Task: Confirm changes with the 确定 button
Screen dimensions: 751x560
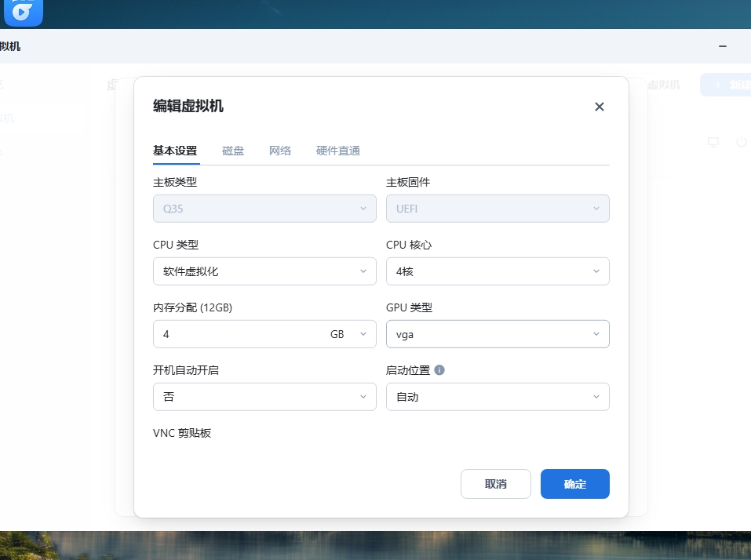Action: [x=574, y=484]
